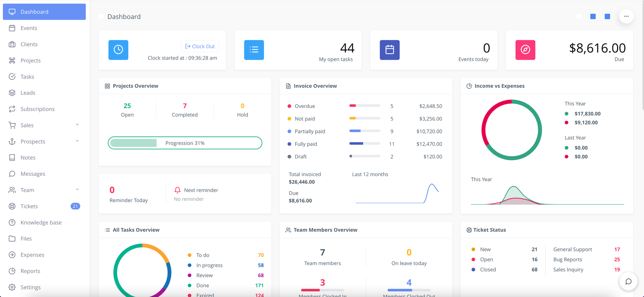
Task: Expand the Team submenu chevron
Action: click(77, 190)
